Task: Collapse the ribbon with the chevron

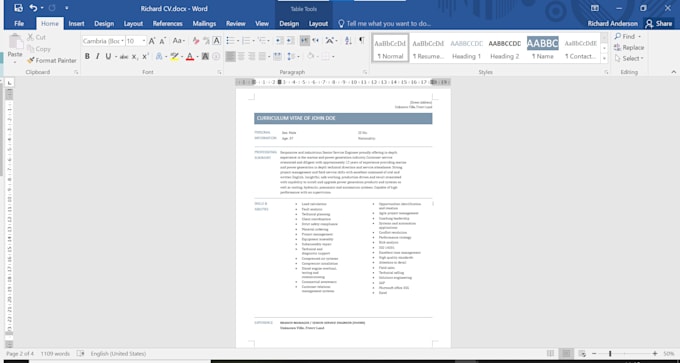Action: pyautogui.click(x=673, y=72)
